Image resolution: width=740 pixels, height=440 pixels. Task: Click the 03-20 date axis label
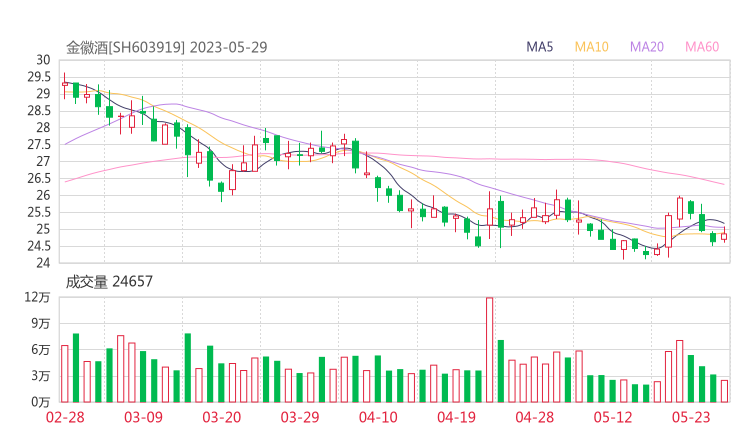(222, 417)
